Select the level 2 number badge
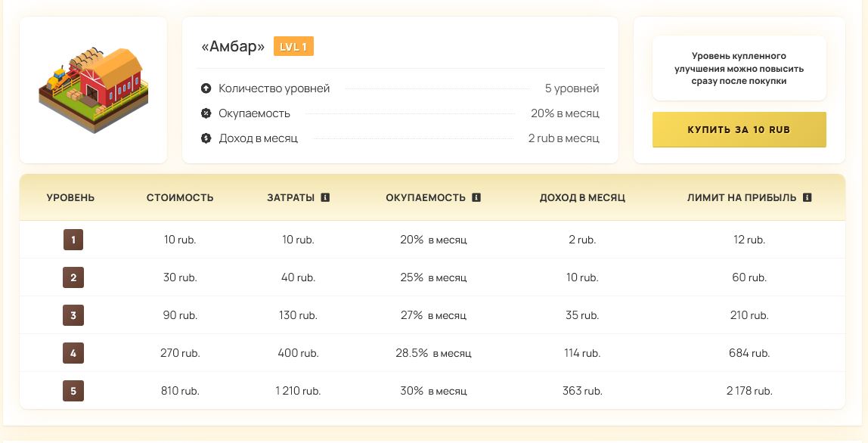The width and height of the screenshot is (868, 443). 73,277
